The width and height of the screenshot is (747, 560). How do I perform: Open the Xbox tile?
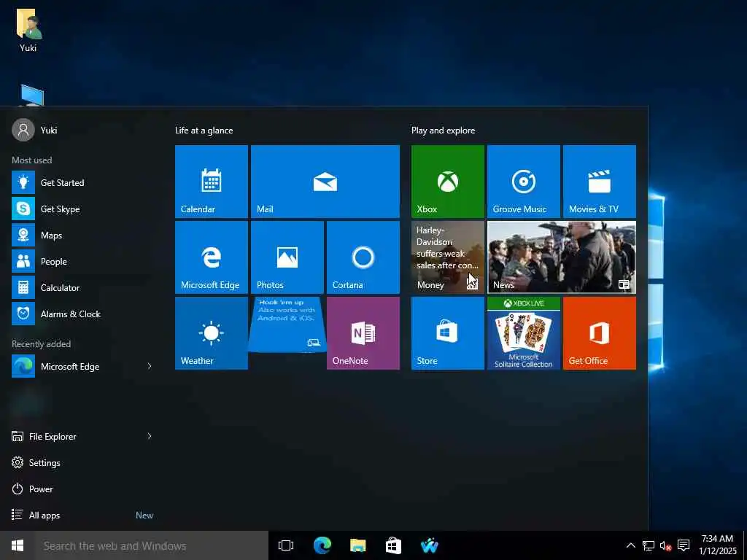448,182
